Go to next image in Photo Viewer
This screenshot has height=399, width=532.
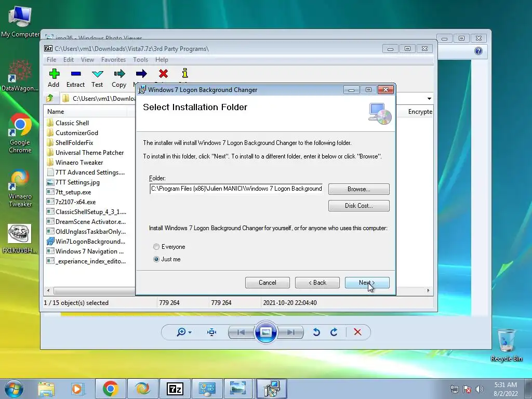pyautogui.click(x=291, y=332)
